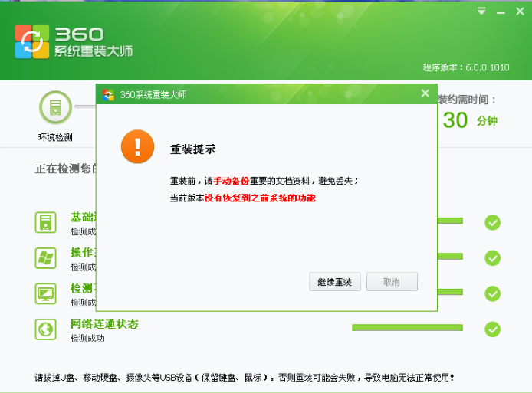Click the topmost green checkmark status icon
This screenshot has height=393, width=532.
[x=492, y=222]
